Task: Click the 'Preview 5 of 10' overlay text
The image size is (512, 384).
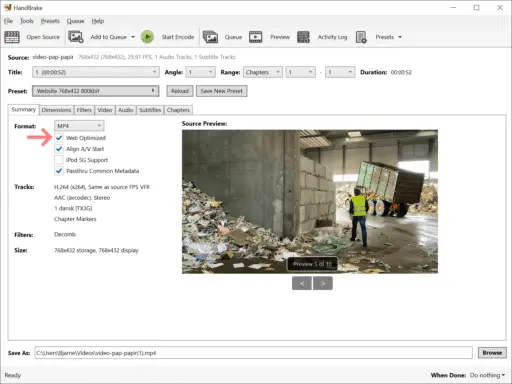Action: [x=313, y=264]
